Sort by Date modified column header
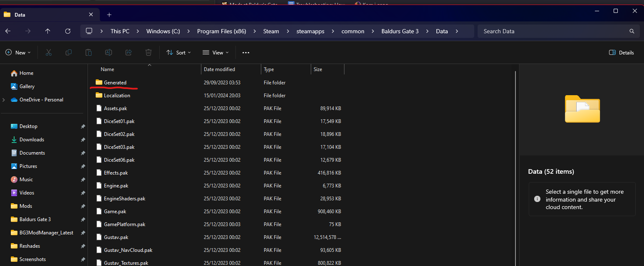The height and width of the screenshot is (266, 644). point(219,69)
